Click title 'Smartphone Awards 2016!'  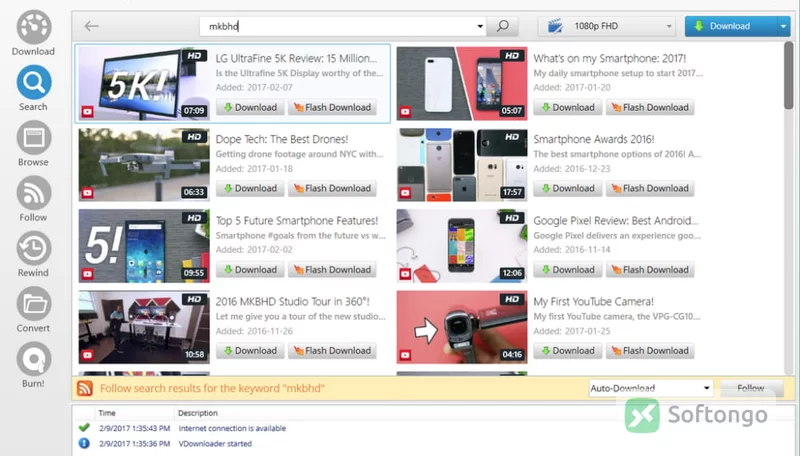click(594, 139)
